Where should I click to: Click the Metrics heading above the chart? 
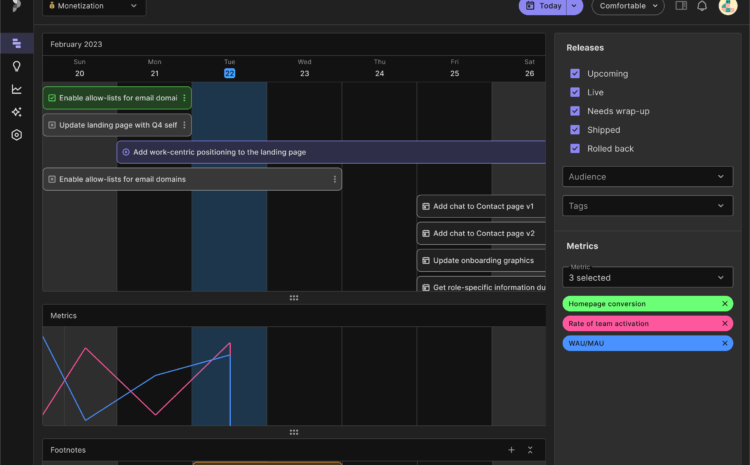[x=63, y=316]
